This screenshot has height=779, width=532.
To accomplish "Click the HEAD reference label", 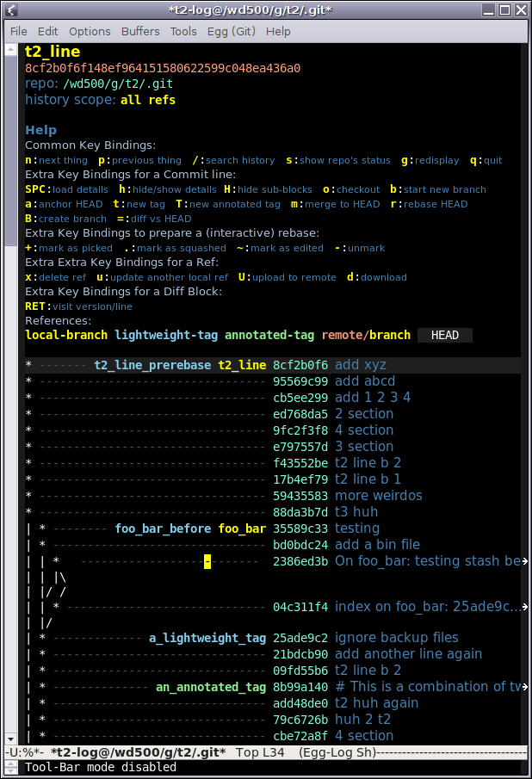I will click(x=444, y=336).
